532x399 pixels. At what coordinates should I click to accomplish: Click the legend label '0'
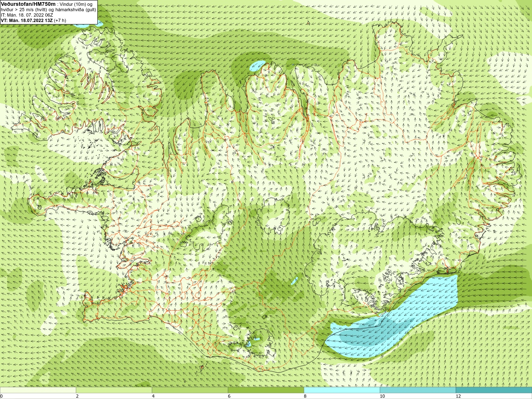1,396
